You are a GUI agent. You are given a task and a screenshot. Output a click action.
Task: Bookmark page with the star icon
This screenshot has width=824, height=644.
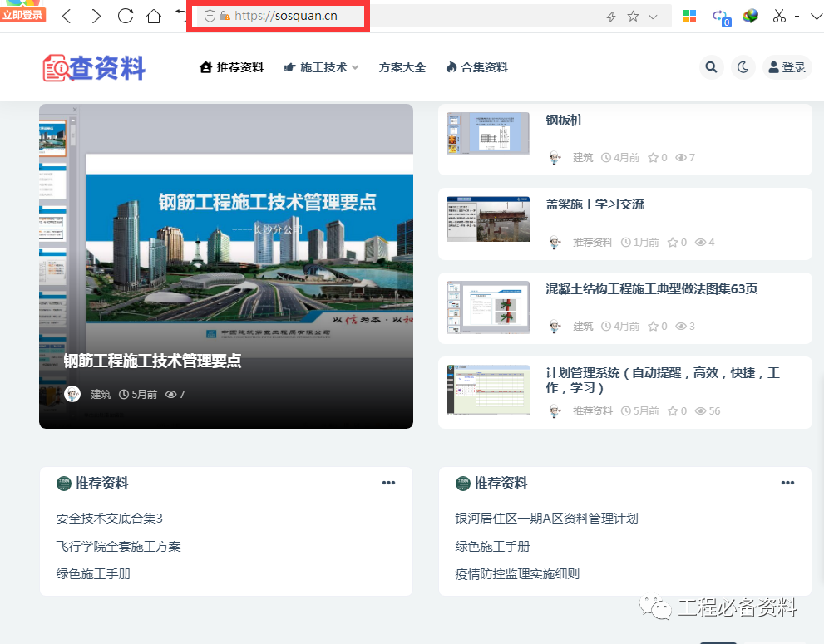coord(633,17)
